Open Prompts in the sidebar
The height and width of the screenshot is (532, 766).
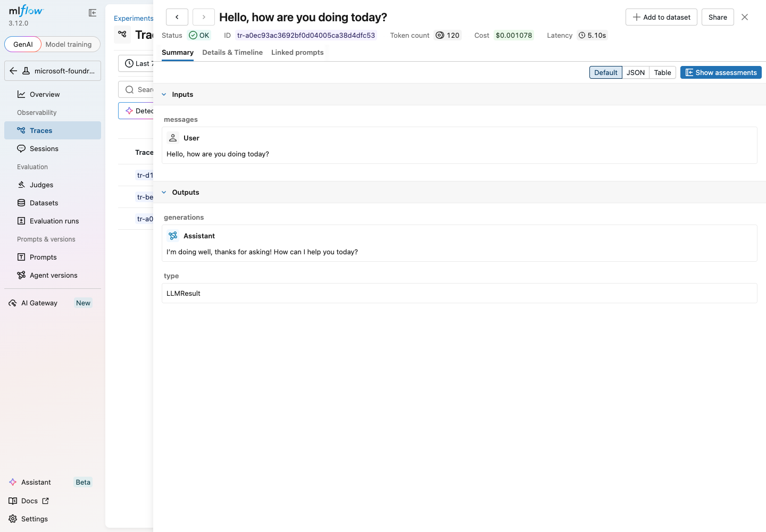point(53,257)
